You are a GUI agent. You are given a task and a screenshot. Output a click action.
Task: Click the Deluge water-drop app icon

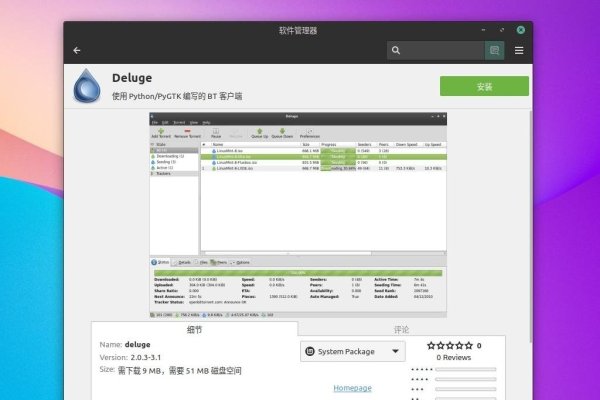point(87,86)
